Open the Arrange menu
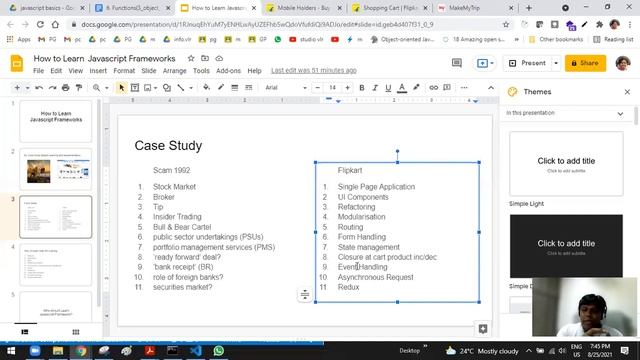Image resolution: width=640 pixels, height=360 pixels. click(x=174, y=71)
